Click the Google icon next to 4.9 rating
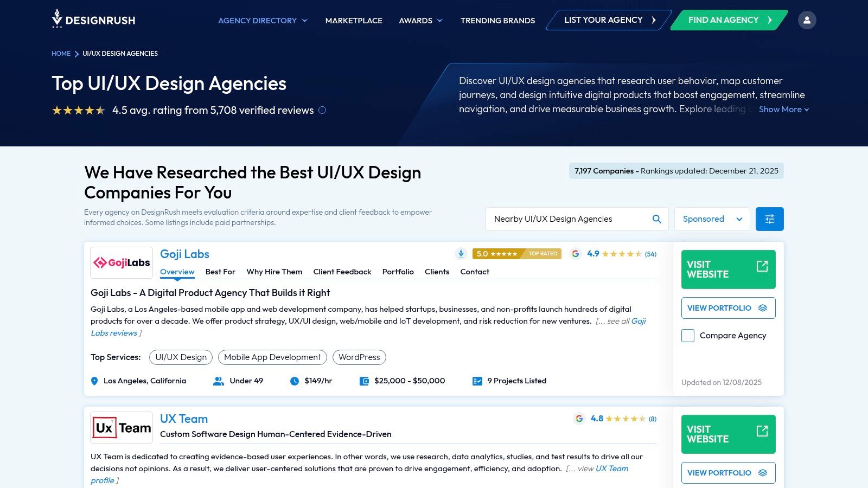Viewport: 868px width, 488px height. [576, 254]
